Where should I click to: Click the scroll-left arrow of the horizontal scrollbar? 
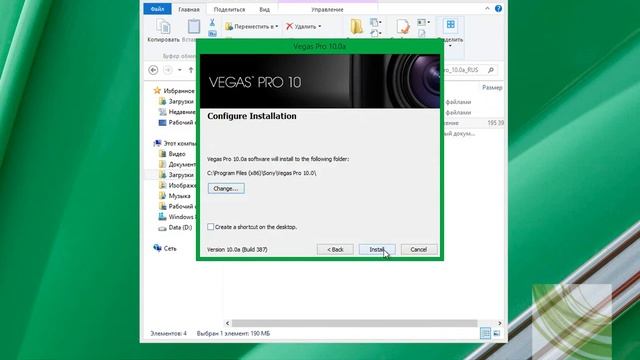pyautogui.click(x=227, y=323)
